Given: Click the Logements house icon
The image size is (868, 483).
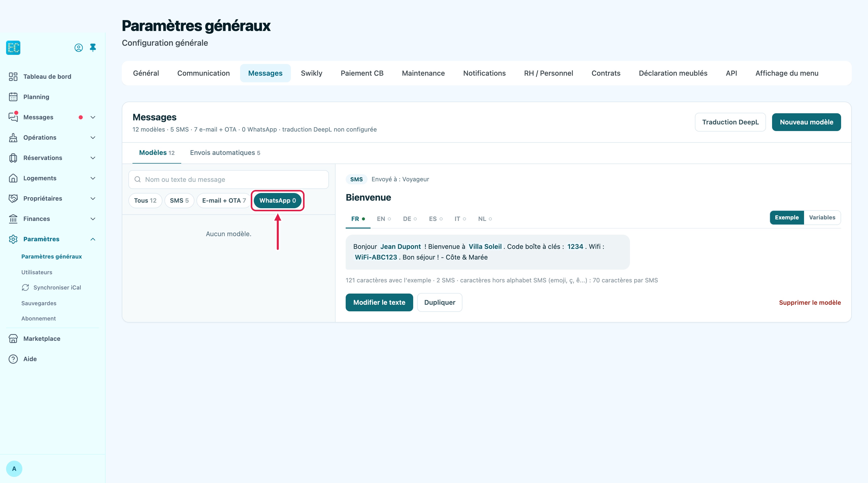Looking at the screenshot, I should (x=13, y=178).
